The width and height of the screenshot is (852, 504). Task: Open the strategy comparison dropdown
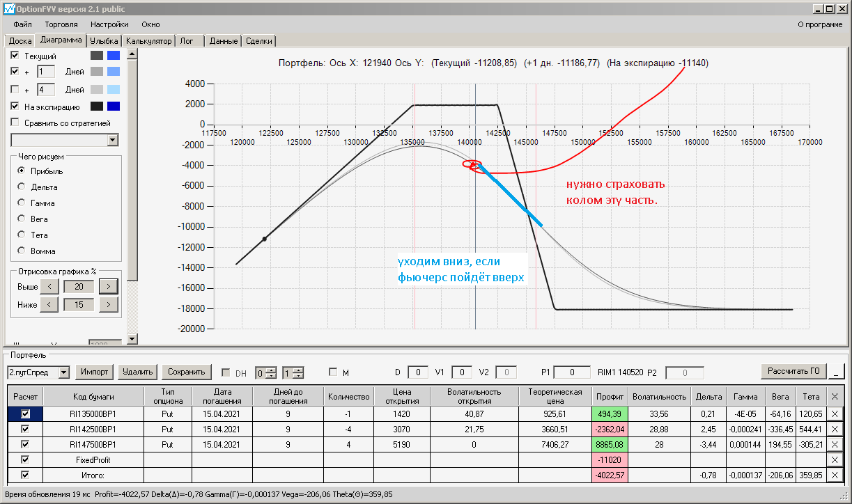tap(113, 140)
